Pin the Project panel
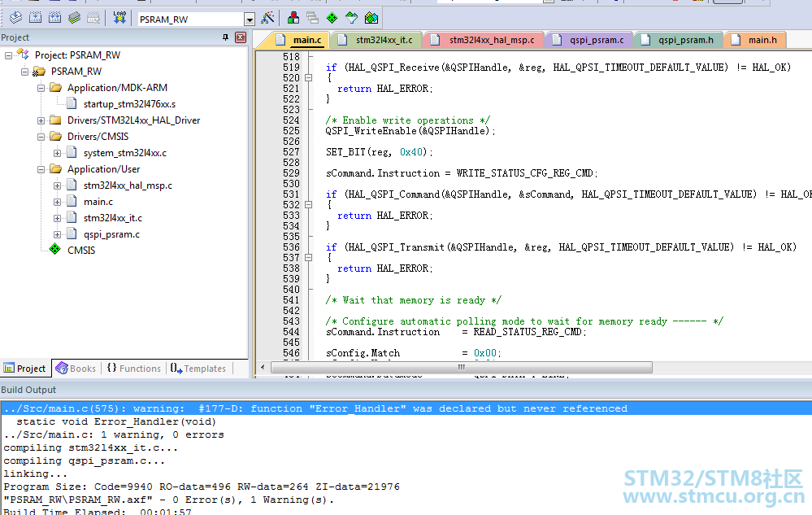812x515 pixels. pos(225,37)
